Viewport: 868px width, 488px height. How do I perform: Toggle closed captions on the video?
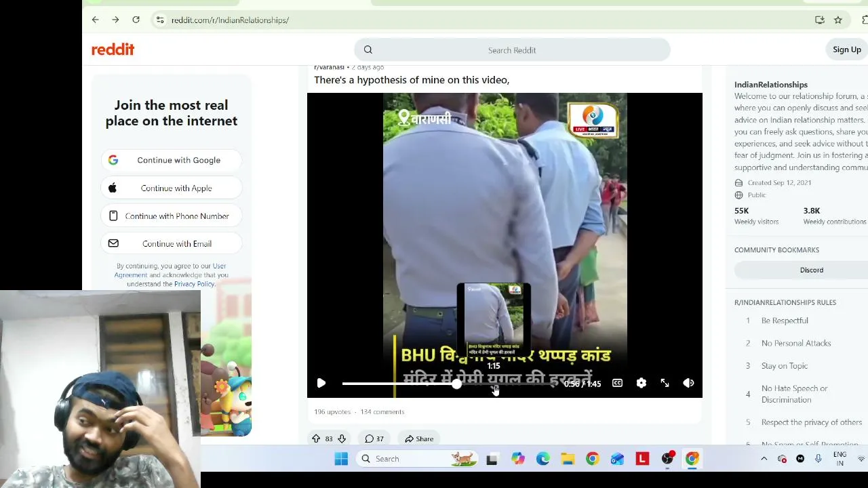tap(617, 384)
